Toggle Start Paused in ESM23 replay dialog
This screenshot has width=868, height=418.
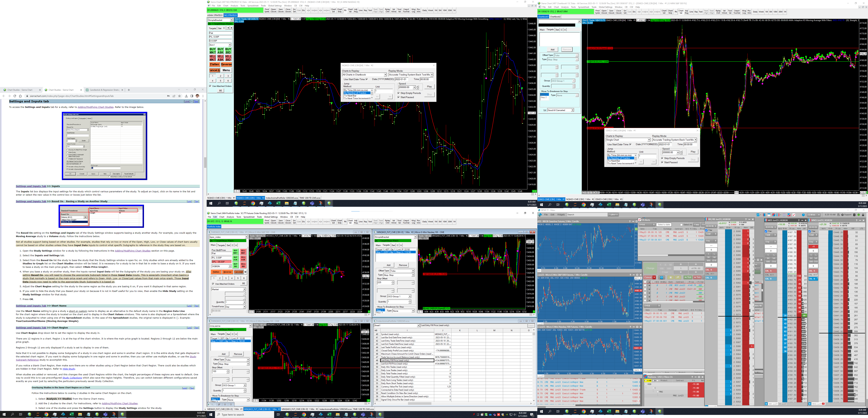662,162
